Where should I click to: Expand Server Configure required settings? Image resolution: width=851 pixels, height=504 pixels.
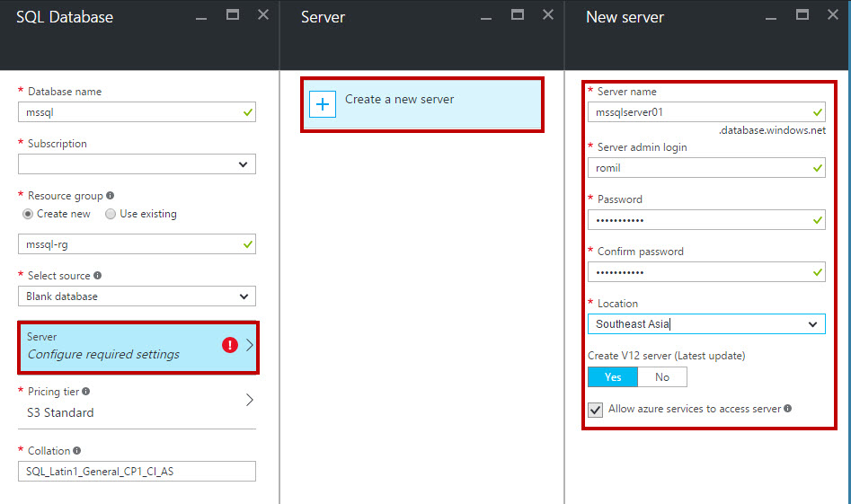click(137, 347)
